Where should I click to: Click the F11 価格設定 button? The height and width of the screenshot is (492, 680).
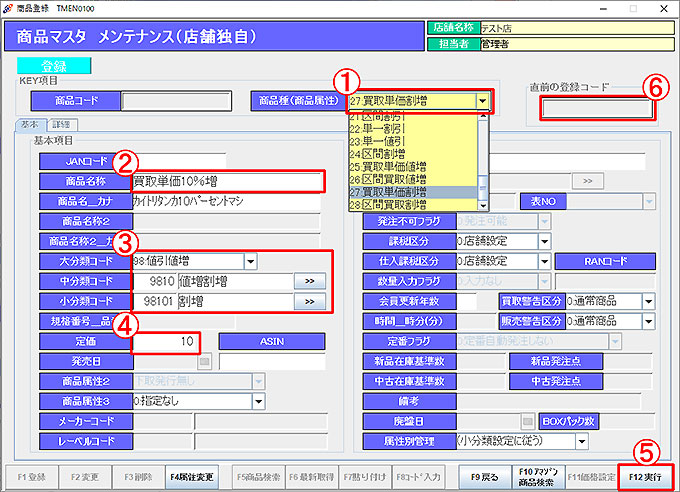(592, 477)
